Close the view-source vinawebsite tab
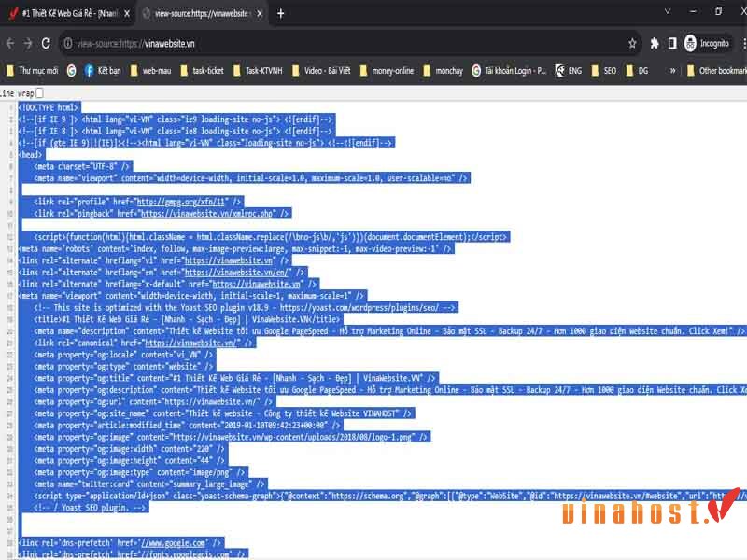Screen dimensions: 747x560 click(260, 14)
